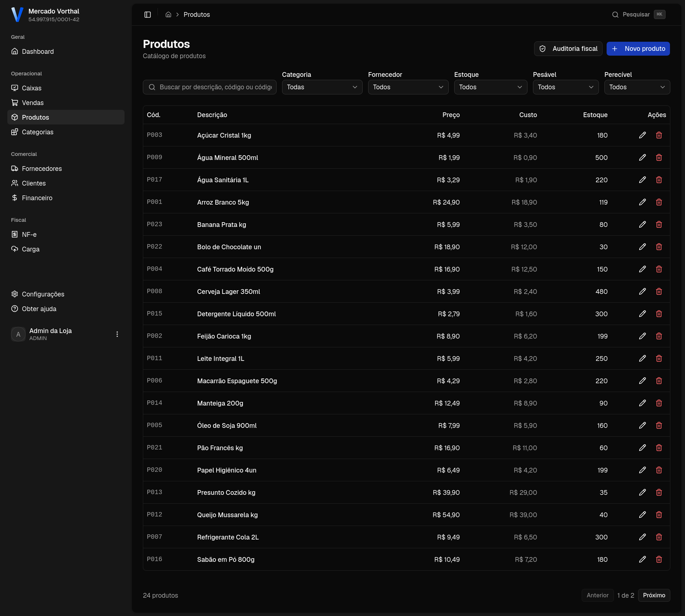Click Óleo de Soja 900ml description
The height and width of the screenshot is (616, 685).
click(x=227, y=426)
